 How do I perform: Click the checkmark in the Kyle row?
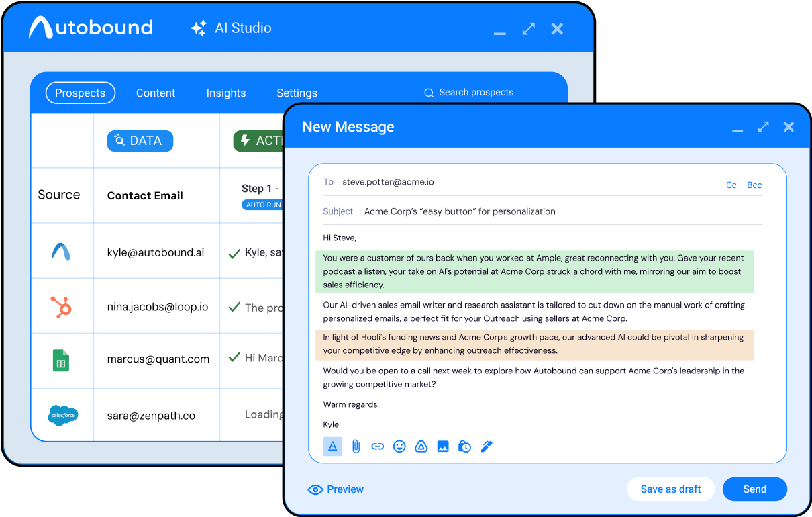tap(234, 254)
